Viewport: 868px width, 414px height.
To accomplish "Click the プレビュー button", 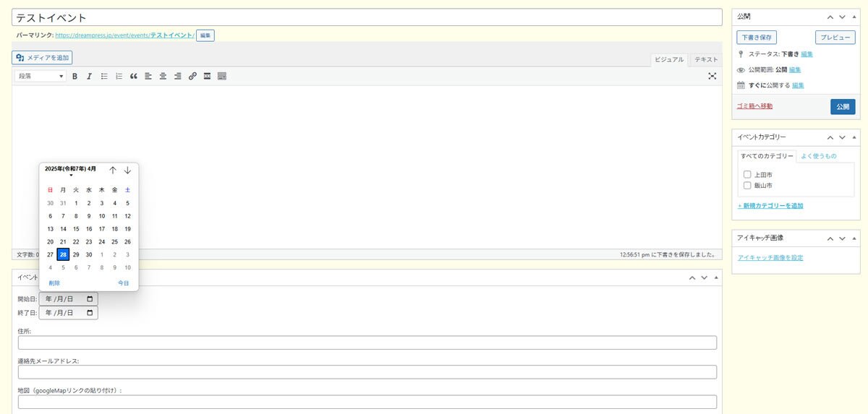I will coord(835,37).
